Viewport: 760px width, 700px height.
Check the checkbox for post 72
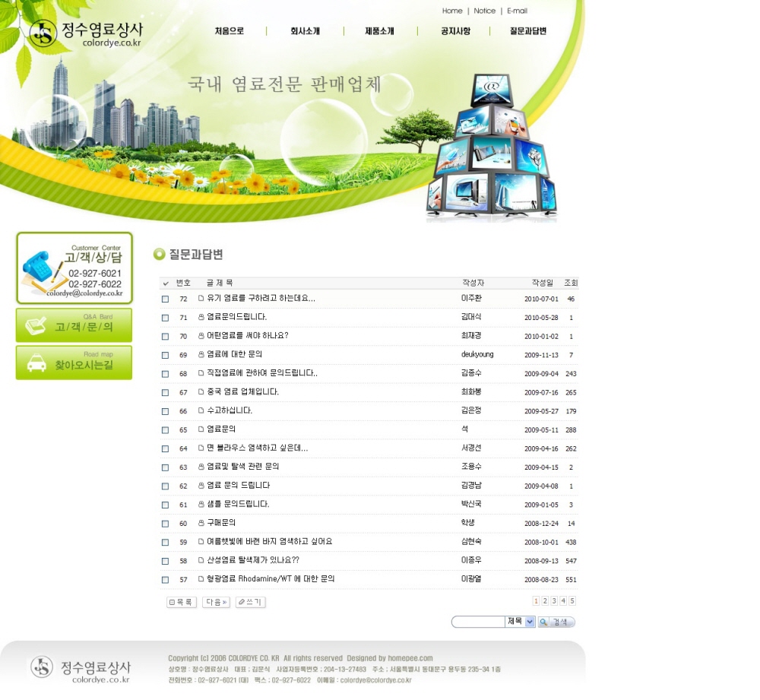166,299
